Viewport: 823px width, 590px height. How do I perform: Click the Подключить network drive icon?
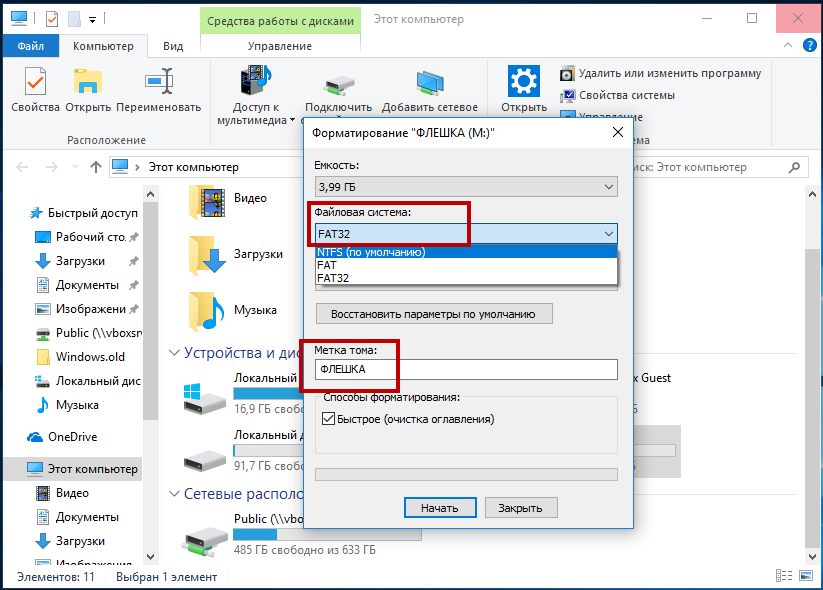click(339, 86)
